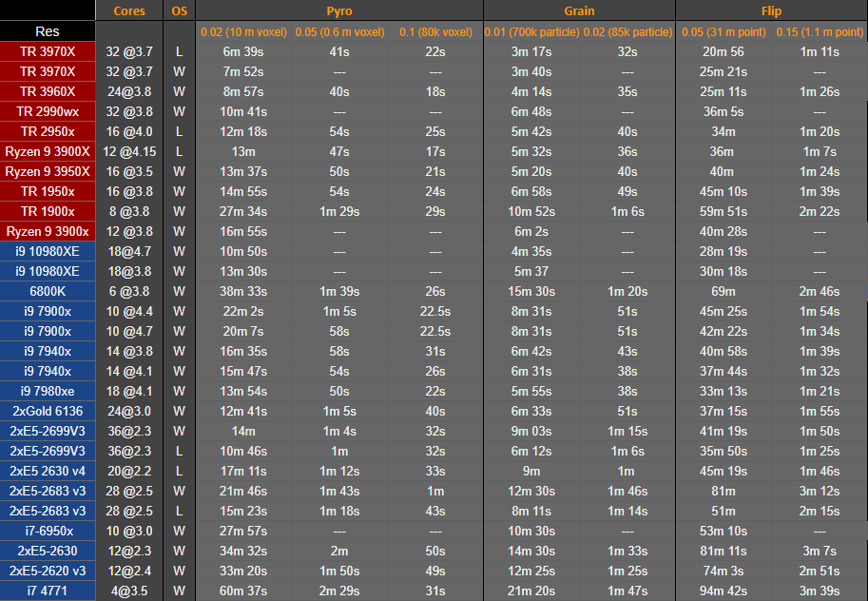
Task: Click the 20m 7s Pyro time
Action: (x=243, y=331)
